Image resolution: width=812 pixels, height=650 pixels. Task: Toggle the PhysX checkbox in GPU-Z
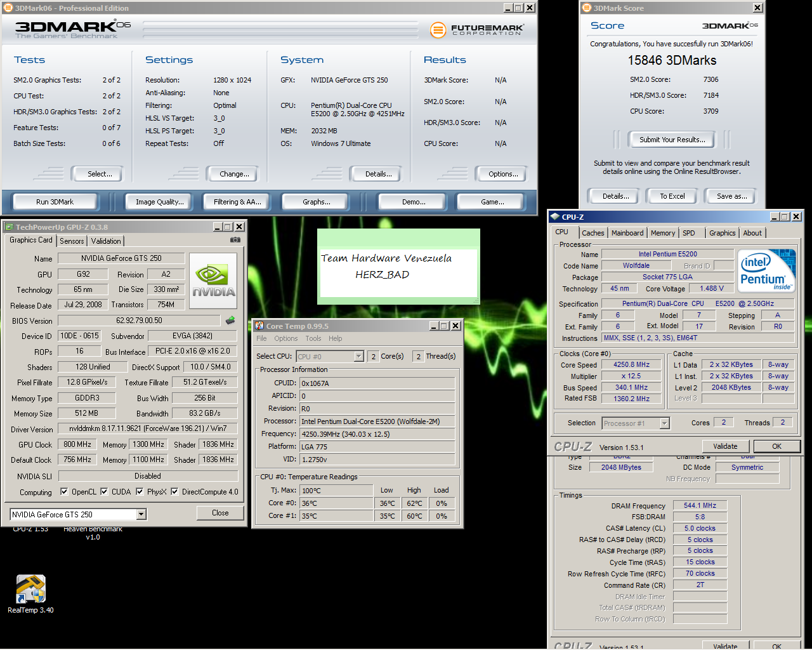point(140,491)
